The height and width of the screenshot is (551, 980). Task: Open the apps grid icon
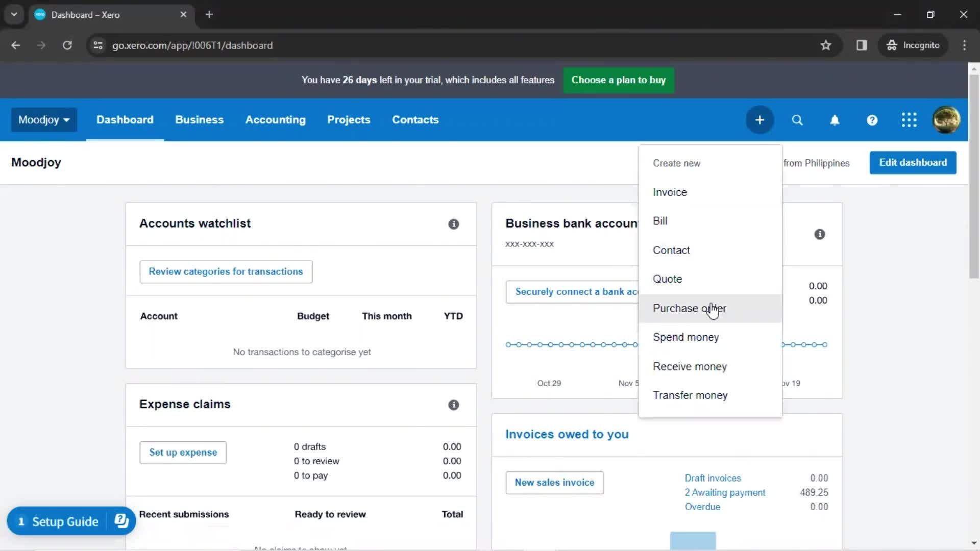[909, 120]
